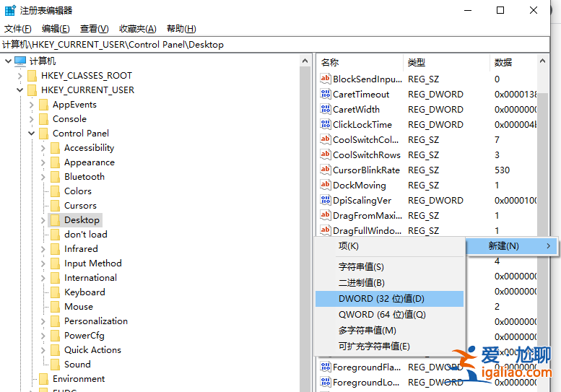561x392 pixels.
Task: Click the Cursors folder icon
Action: pos(55,206)
